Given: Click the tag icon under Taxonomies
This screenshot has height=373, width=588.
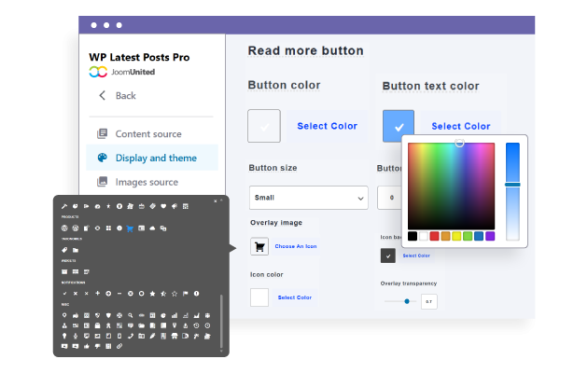Looking at the screenshot, I should pyautogui.click(x=64, y=250).
